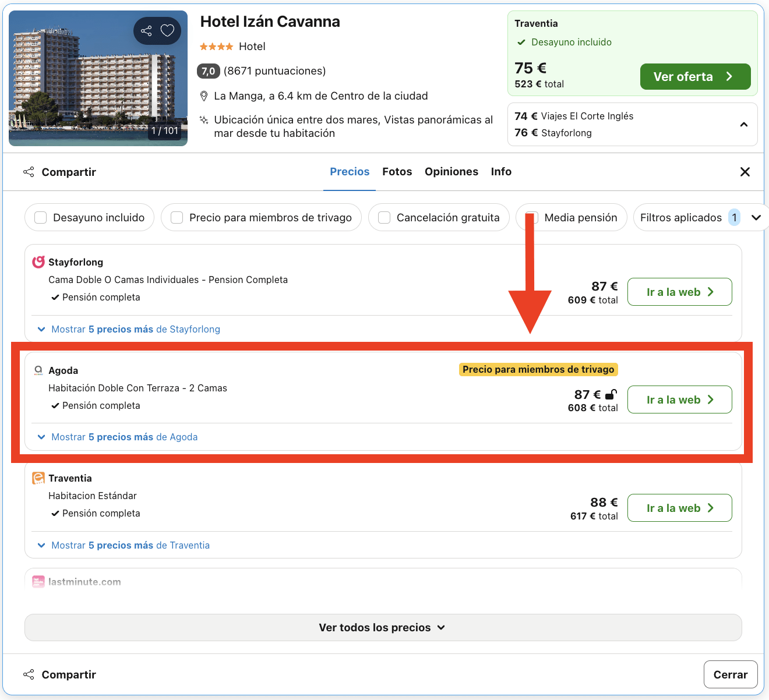Switch to the Fotos tab
Screen dimensions: 769x700
coord(397,171)
